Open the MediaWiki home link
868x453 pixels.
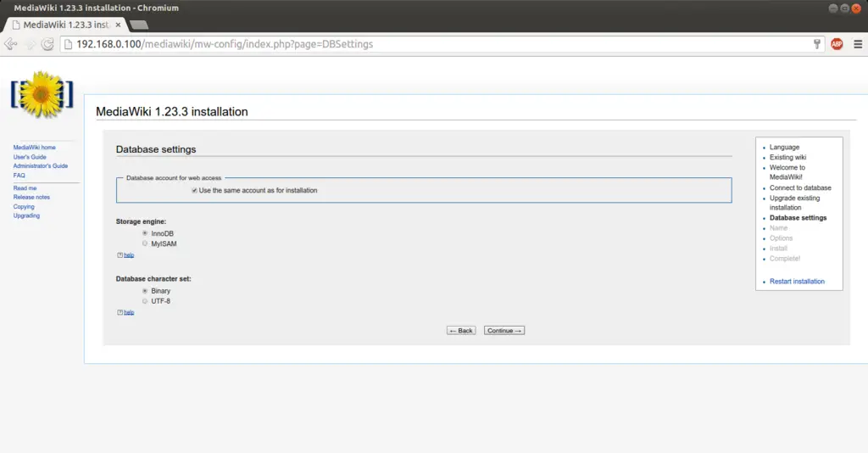pyautogui.click(x=34, y=148)
